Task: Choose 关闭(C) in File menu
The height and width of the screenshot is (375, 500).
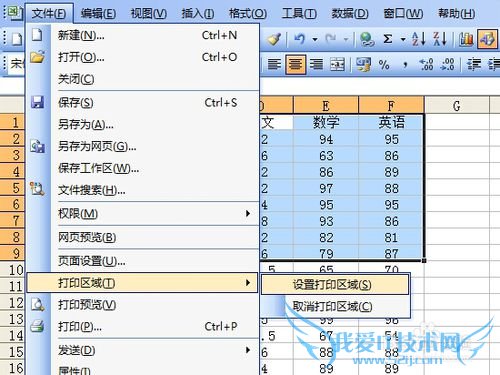Action: (x=143, y=79)
